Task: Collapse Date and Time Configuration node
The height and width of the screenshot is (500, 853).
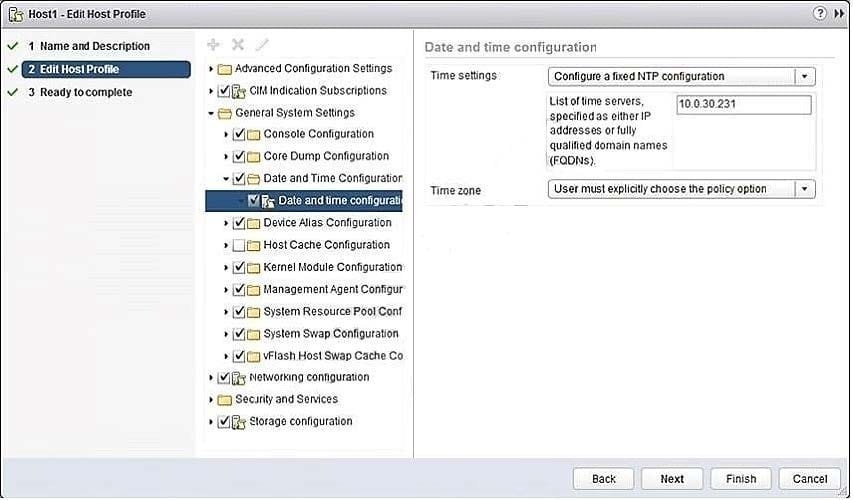Action: click(x=226, y=178)
